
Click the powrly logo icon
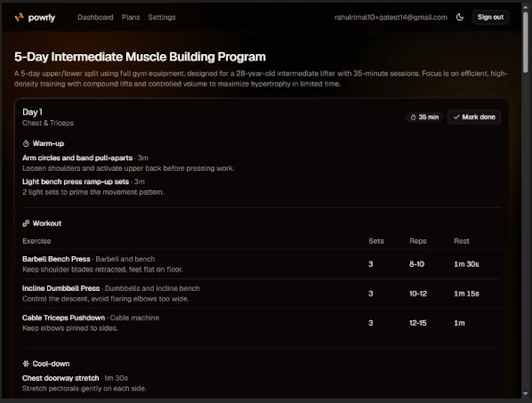coord(19,17)
